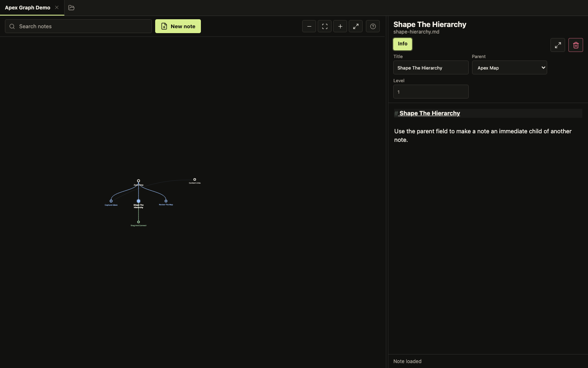Click the shape-hierarchy.md filename
588x368 pixels.
pyautogui.click(x=416, y=32)
